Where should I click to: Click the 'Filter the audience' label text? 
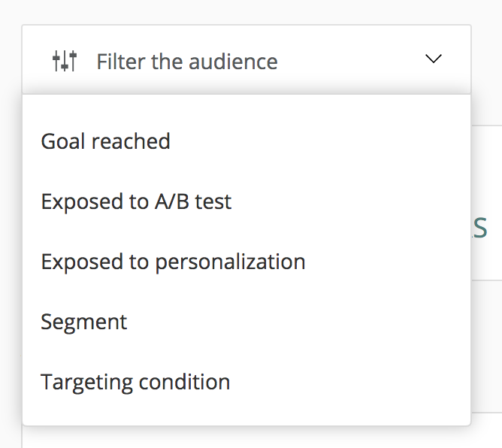tap(186, 61)
